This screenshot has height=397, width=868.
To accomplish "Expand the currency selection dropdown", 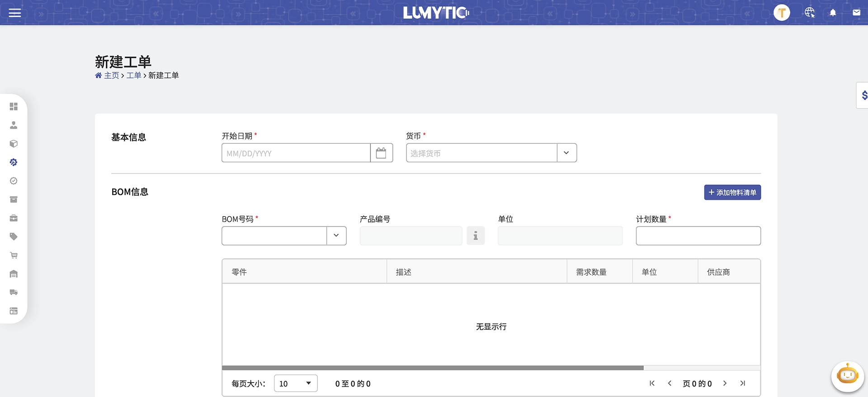I will tap(566, 153).
